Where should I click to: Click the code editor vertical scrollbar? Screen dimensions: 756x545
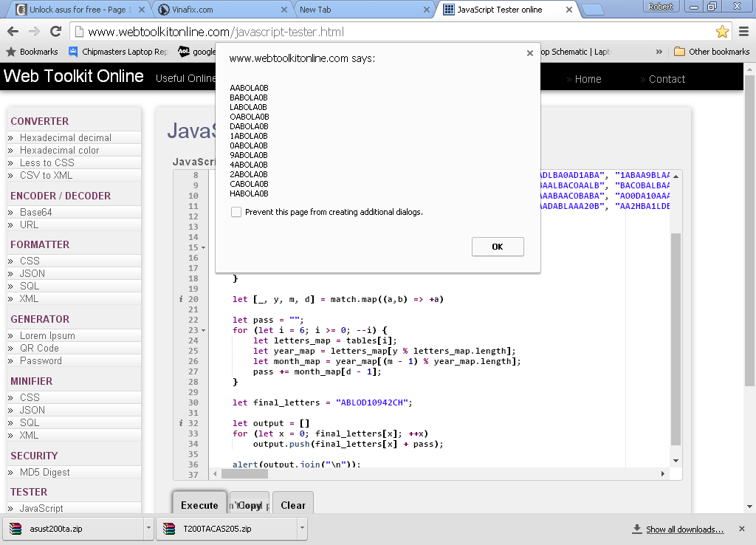point(676,340)
